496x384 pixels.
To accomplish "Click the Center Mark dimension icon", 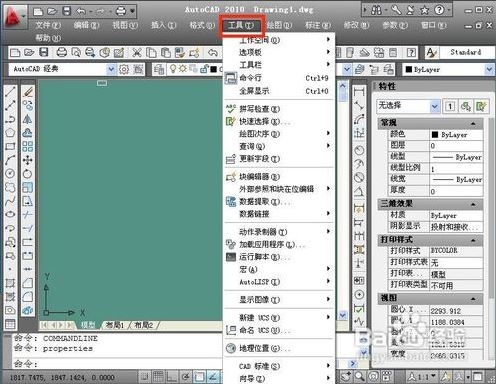I will tap(359, 295).
